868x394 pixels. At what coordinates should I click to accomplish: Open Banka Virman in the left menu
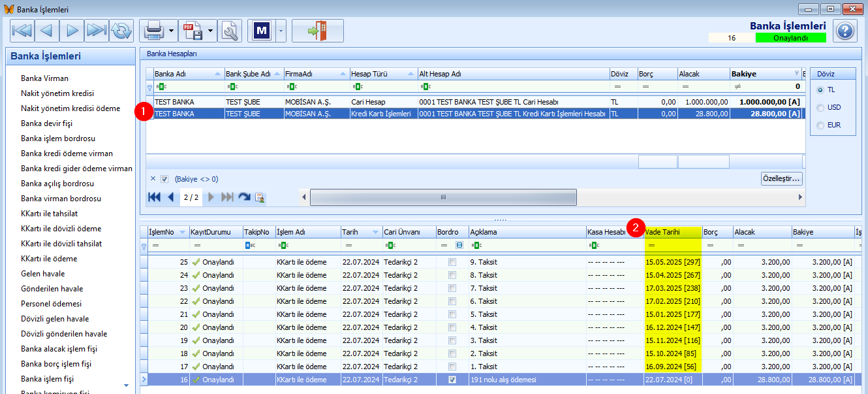[x=44, y=78]
